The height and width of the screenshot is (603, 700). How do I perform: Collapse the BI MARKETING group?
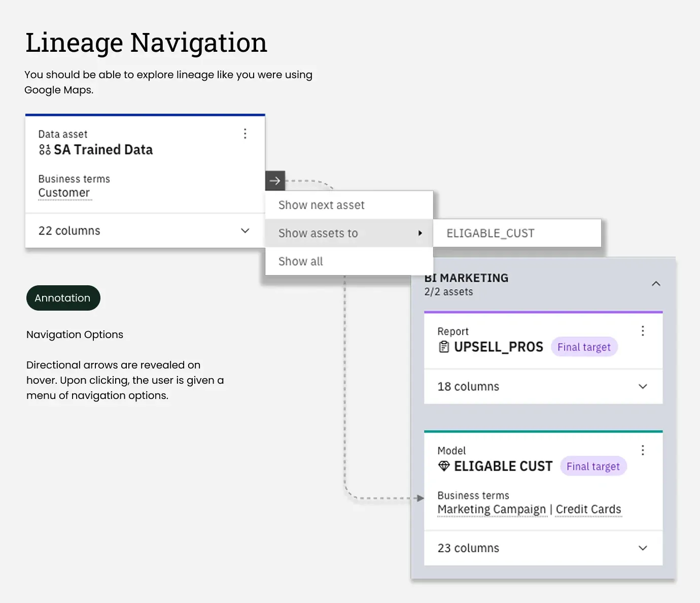(656, 284)
